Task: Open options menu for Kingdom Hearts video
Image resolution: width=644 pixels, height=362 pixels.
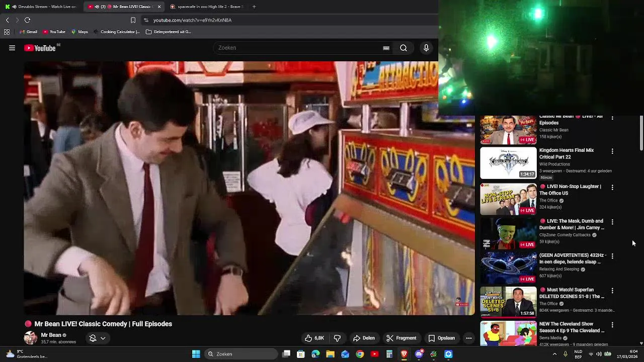Action: pyautogui.click(x=612, y=151)
